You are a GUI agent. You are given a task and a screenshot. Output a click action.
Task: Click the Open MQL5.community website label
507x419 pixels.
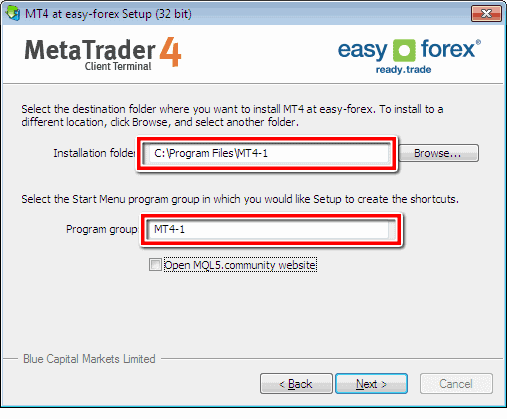(x=240, y=265)
